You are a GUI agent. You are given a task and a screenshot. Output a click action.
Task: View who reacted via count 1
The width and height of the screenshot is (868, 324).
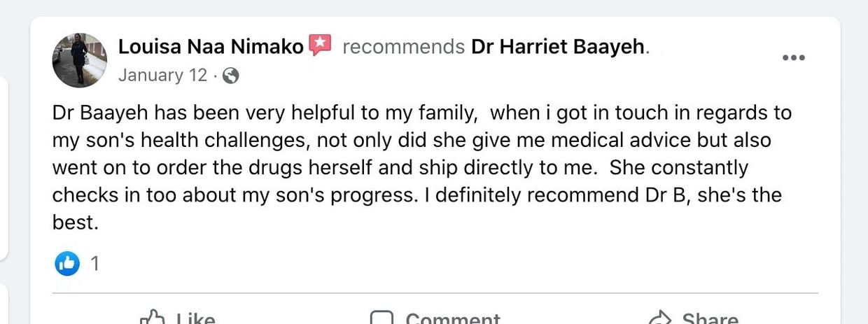point(95,264)
